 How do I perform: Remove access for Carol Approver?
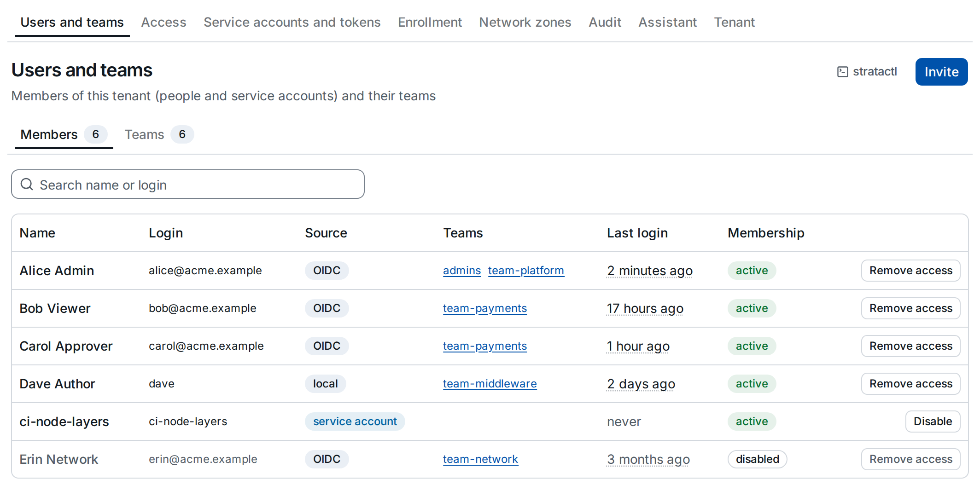(x=910, y=346)
